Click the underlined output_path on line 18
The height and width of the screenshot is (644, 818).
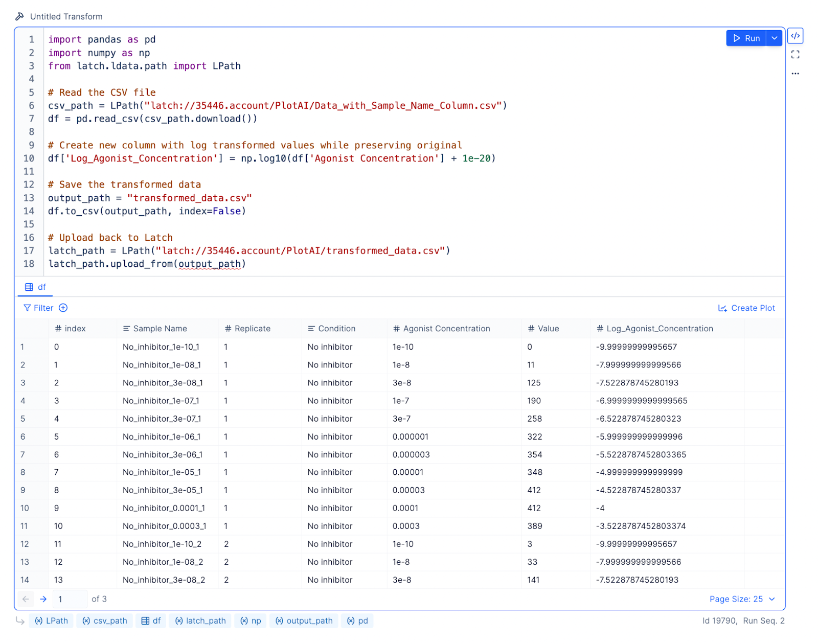(210, 264)
